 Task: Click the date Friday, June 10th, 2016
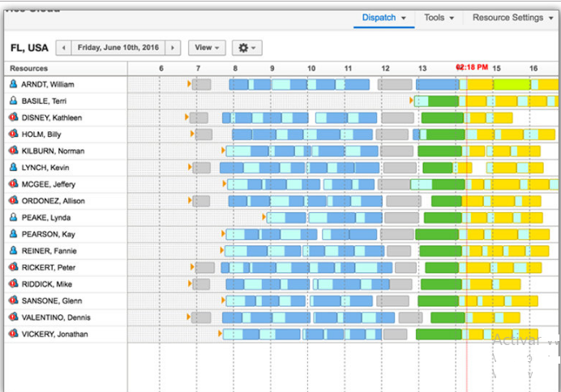point(118,48)
